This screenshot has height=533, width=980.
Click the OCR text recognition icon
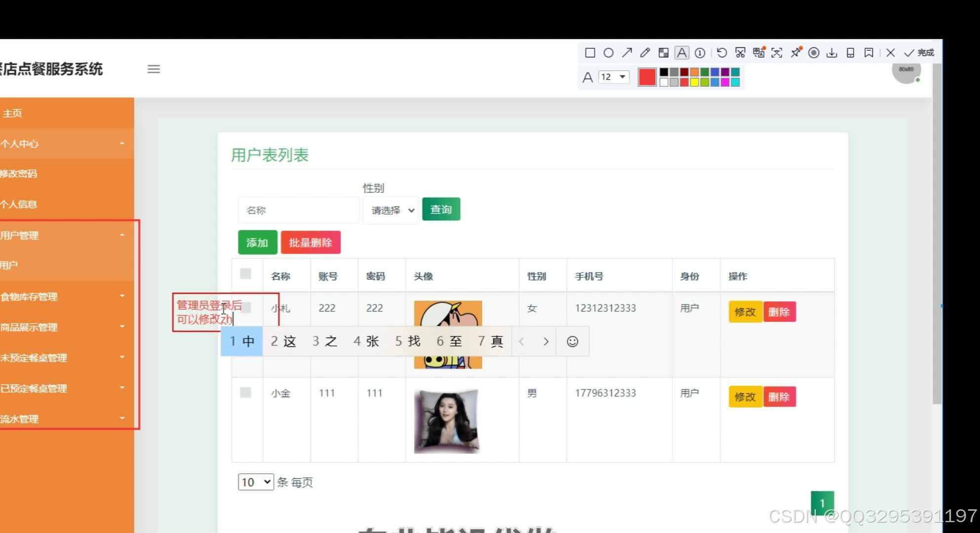(777, 53)
